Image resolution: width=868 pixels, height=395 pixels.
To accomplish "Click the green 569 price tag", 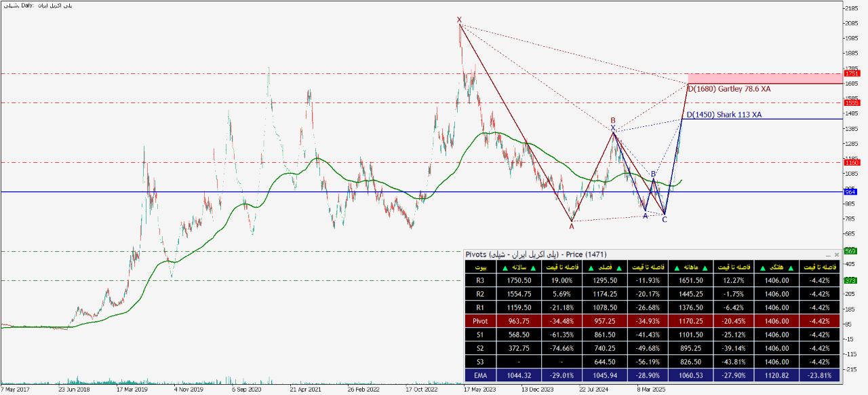I will tap(850, 251).
